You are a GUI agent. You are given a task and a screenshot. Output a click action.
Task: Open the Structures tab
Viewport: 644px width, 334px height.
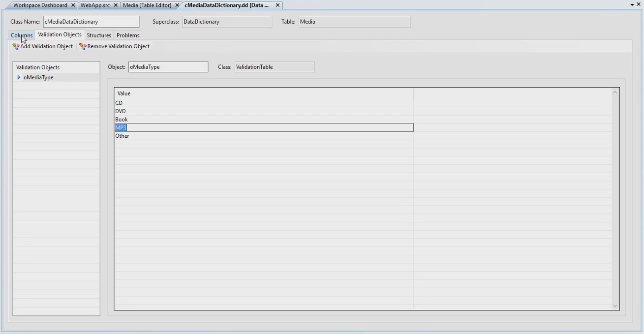(99, 35)
